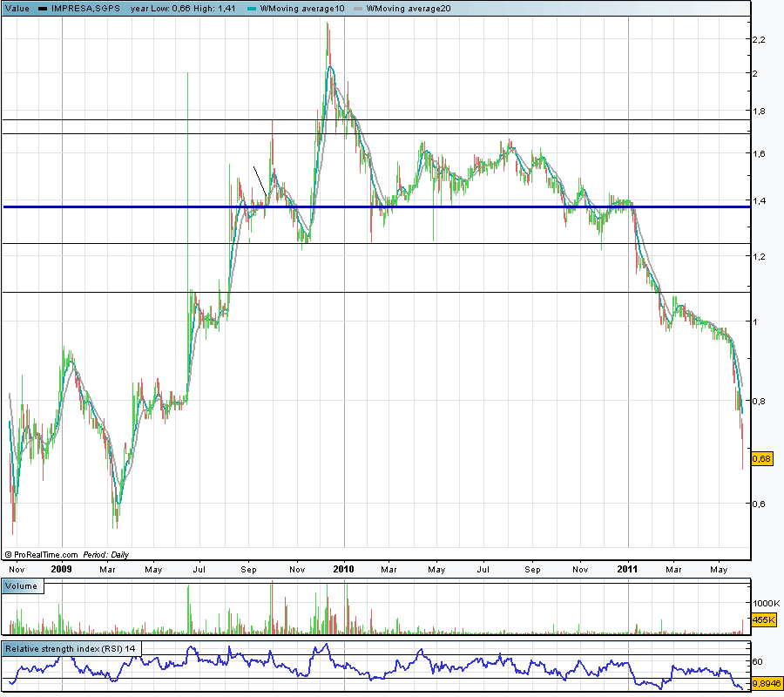
Task: Click the yellow 0,68 current price tag
Action: 761,458
